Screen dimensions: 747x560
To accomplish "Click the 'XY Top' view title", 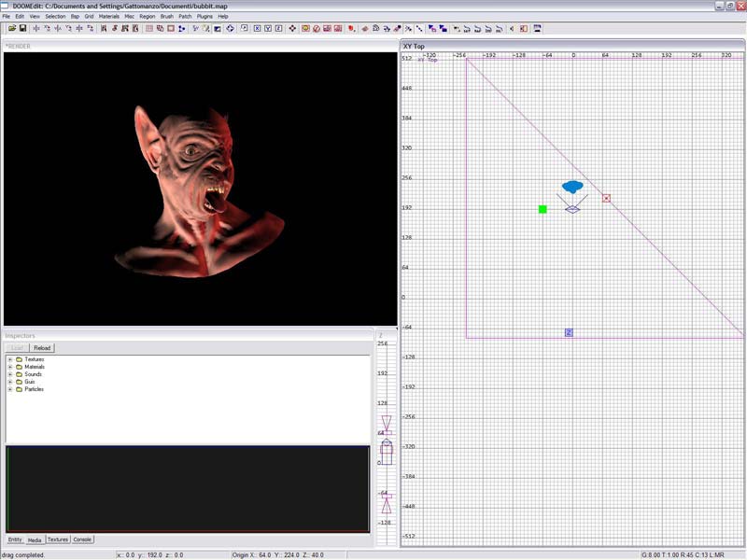I will click(414, 46).
